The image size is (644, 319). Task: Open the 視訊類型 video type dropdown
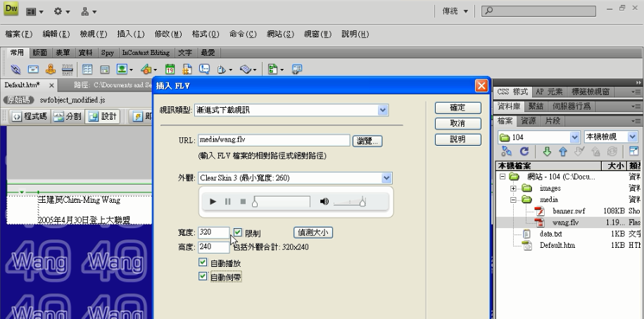click(x=383, y=110)
